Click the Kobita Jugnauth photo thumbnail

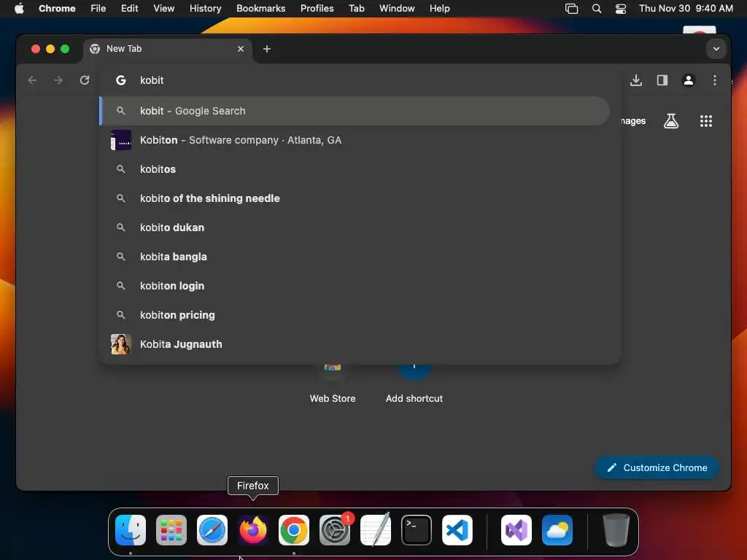121,344
